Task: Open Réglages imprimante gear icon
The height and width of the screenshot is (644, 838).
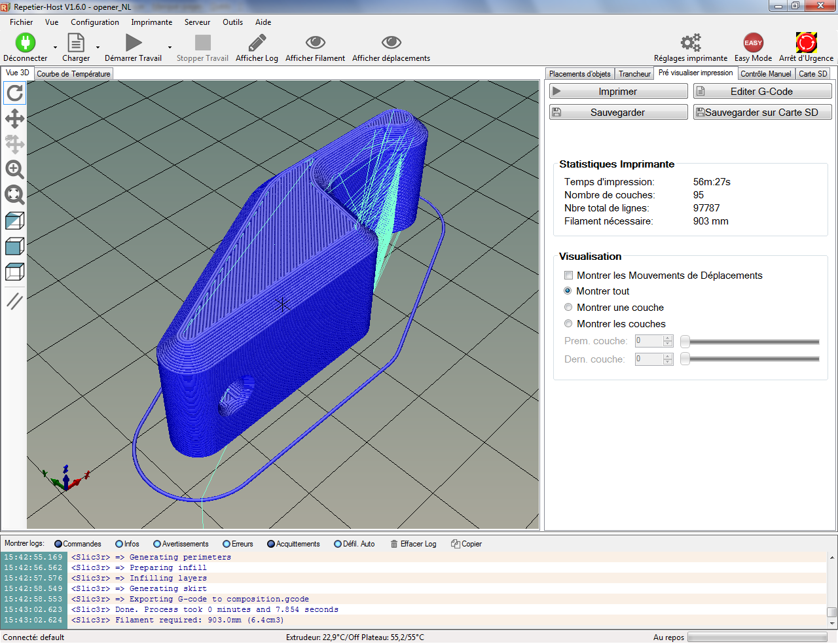Action: click(691, 43)
